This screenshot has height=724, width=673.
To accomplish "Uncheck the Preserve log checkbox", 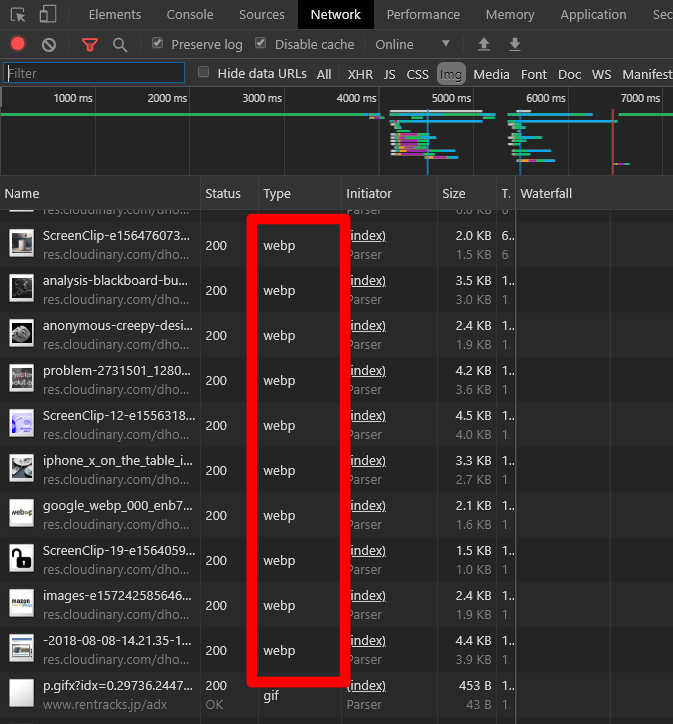I will [x=157, y=43].
